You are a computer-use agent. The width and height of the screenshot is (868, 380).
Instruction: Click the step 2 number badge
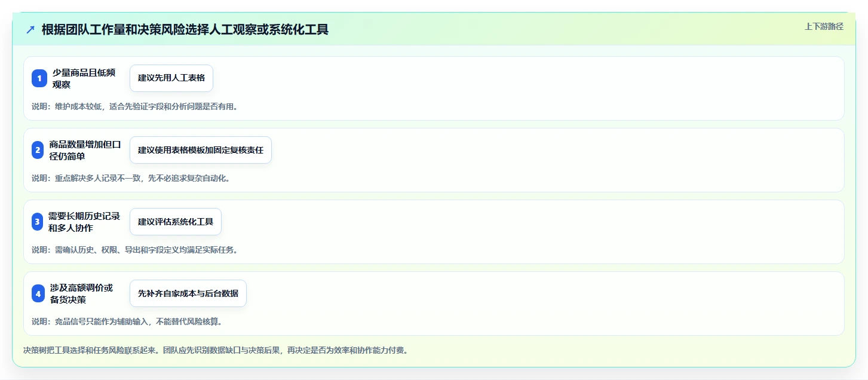click(x=38, y=150)
